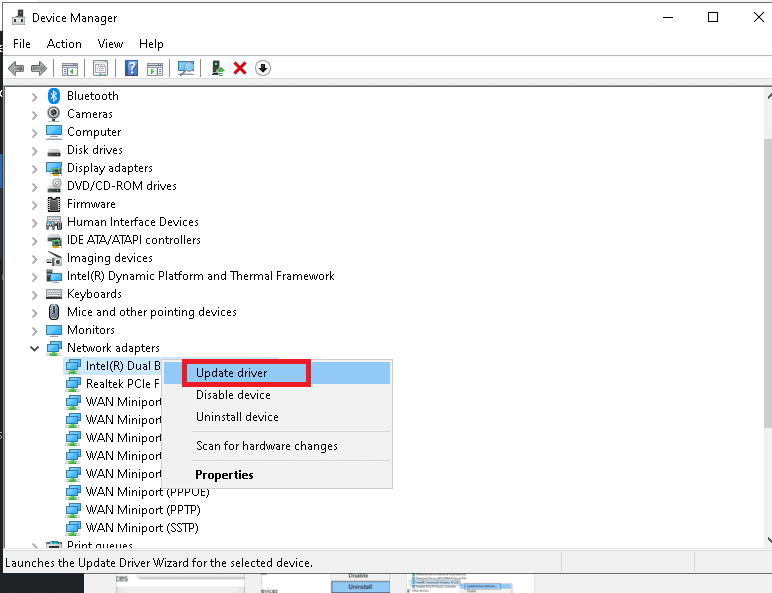Click the Back arrow toolbar icon
772x593 pixels.
pos(16,68)
